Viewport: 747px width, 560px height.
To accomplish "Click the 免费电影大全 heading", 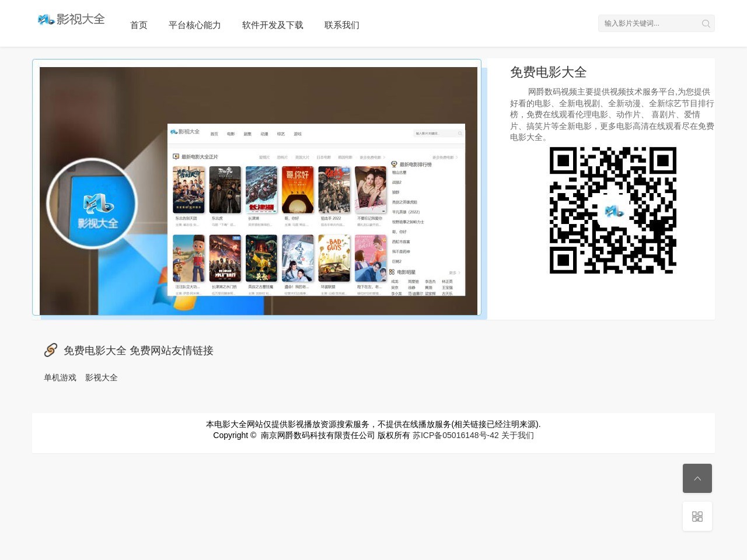I will coord(548,72).
